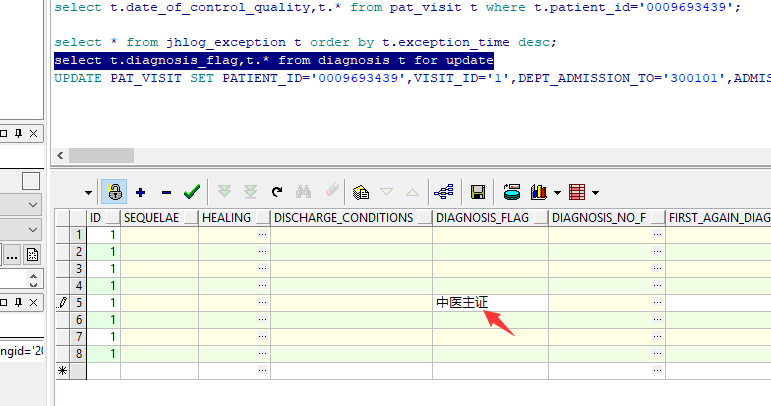Open the linked query tree icon
Screen dimensions: 771x406
[x=444, y=192]
